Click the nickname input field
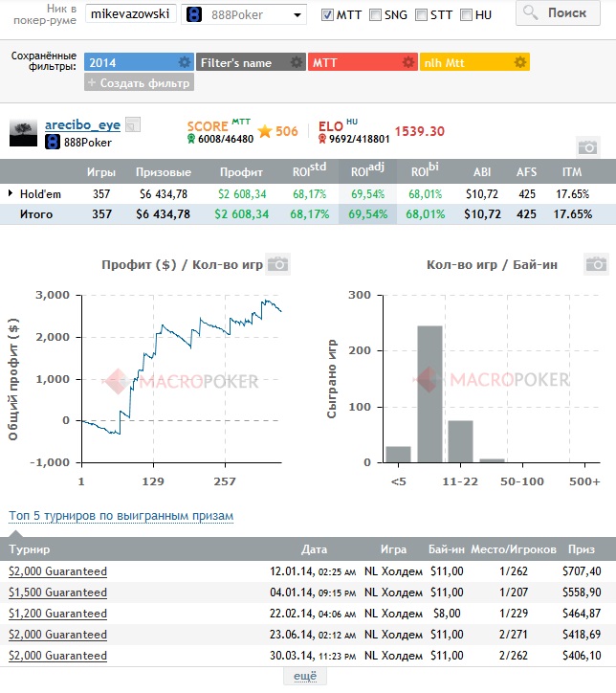The image size is (616, 693). click(x=129, y=14)
